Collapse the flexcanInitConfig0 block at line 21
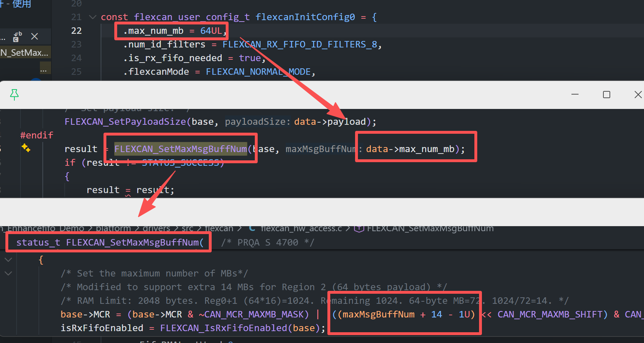Screen dimensions: 644x343 (x=93, y=17)
